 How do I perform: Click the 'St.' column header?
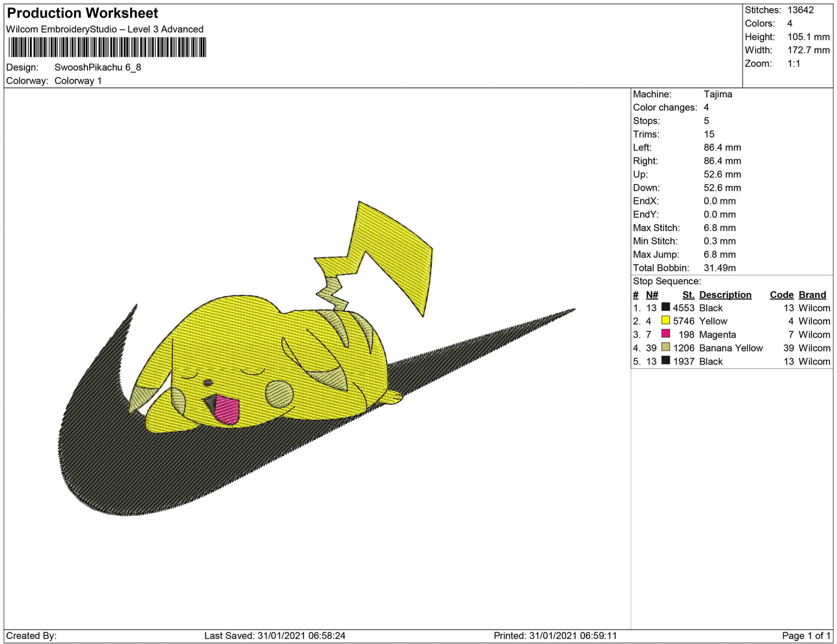coord(688,295)
